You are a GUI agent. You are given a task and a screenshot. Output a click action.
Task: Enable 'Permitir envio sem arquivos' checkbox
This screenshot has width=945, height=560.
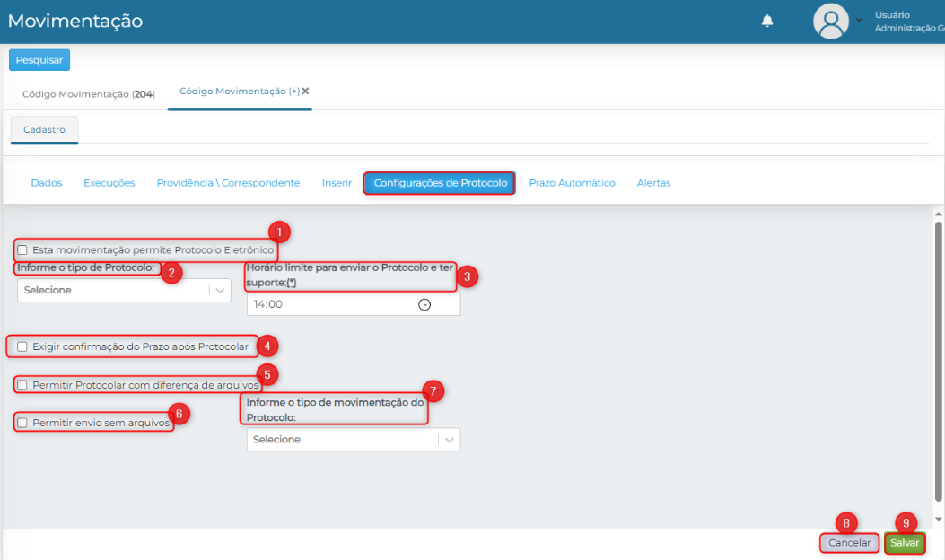(22, 423)
